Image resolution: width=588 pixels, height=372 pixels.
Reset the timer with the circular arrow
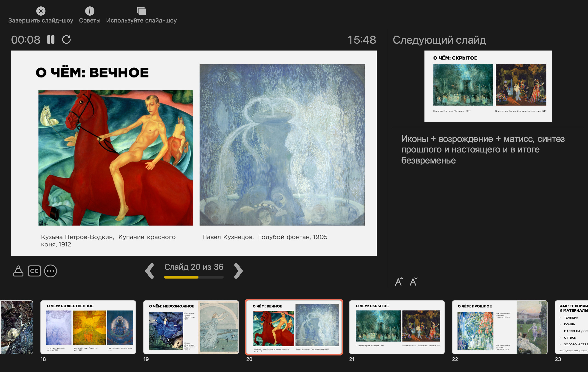pyautogui.click(x=66, y=39)
